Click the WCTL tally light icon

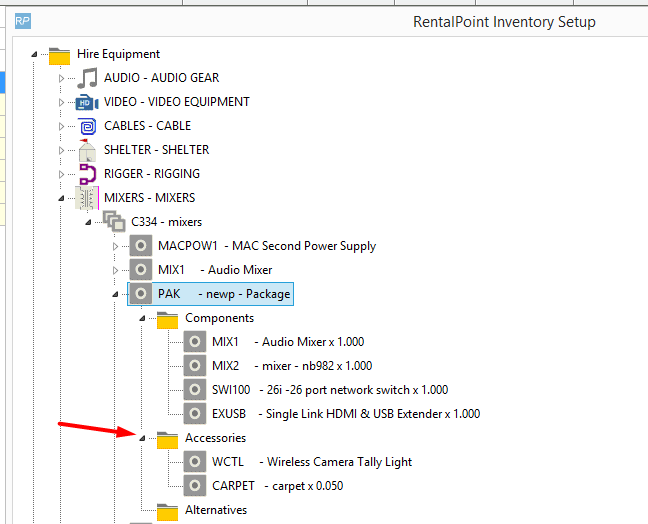tap(195, 462)
